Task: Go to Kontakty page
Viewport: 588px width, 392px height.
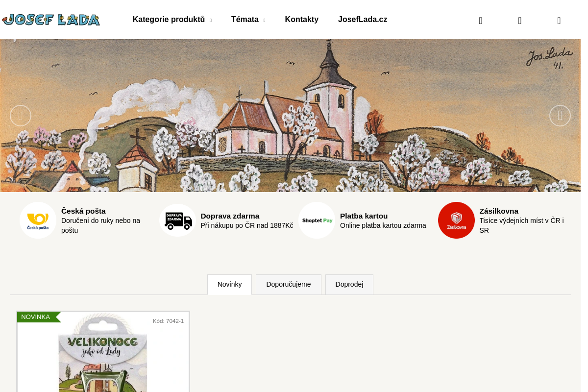Action: [302, 20]
